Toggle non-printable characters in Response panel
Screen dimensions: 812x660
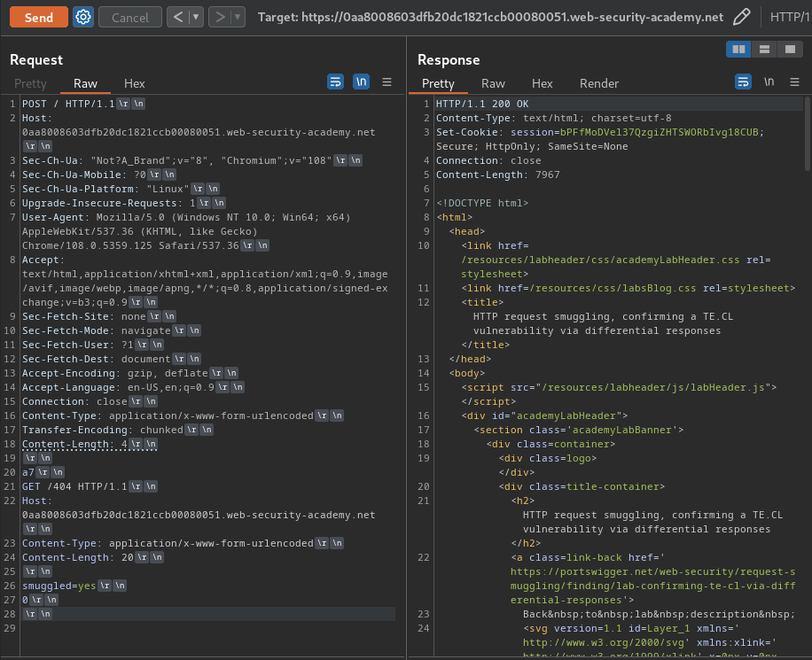click(769, 82)
